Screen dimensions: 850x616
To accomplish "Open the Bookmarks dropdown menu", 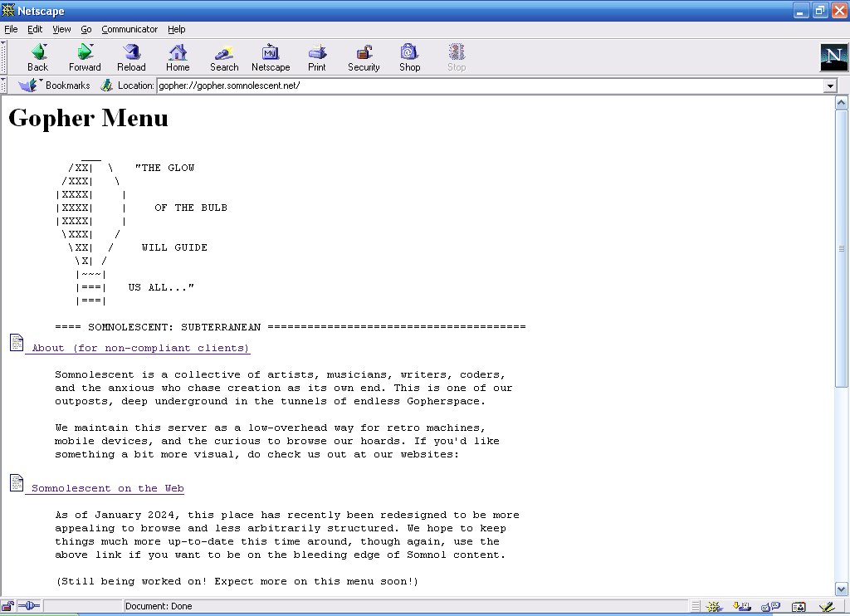I will coord(55,86).
